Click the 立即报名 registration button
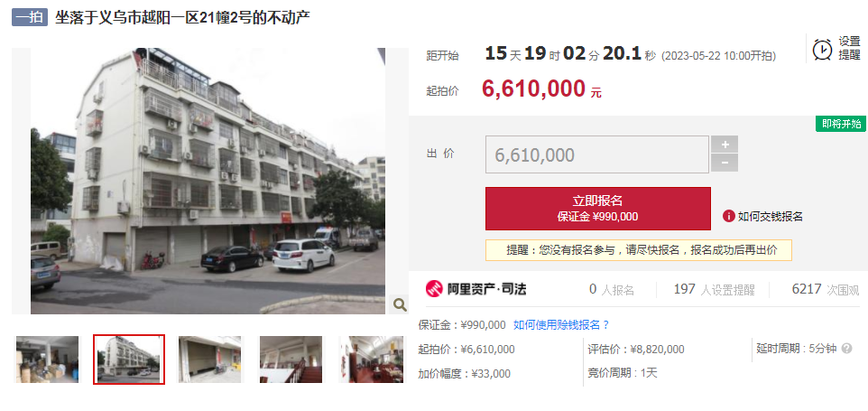Image resolution: width=868 pixels, height=411 pixels. [x=598, y=209]
